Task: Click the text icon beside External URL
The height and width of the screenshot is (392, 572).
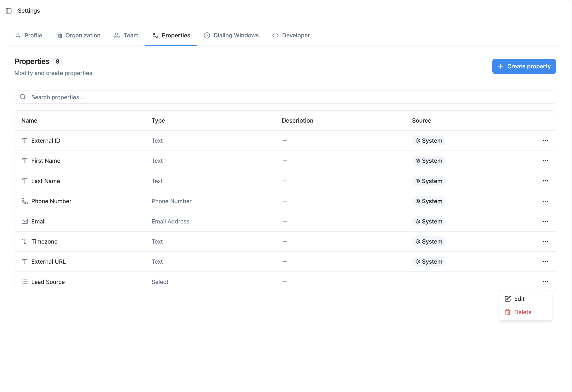Action: [25, 262]
